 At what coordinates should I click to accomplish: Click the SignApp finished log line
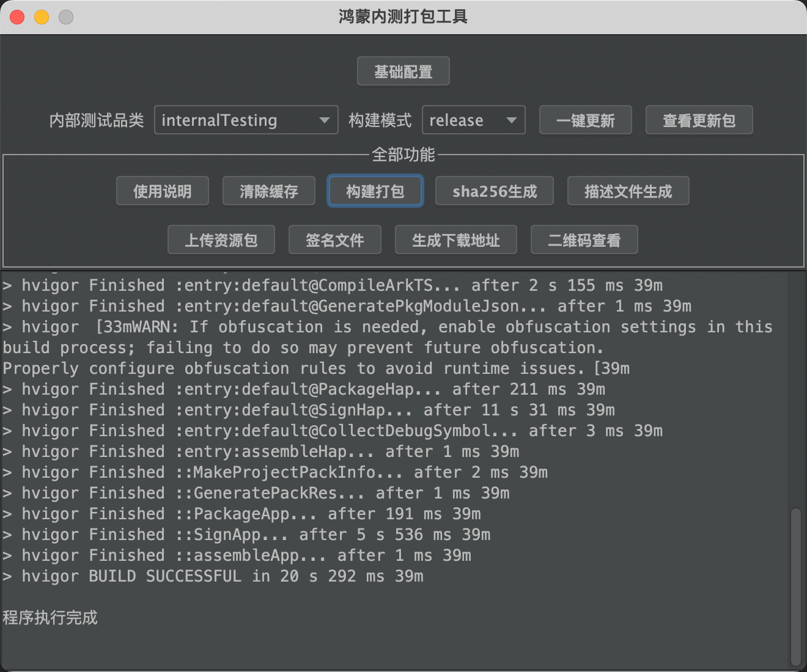(246, 535)
